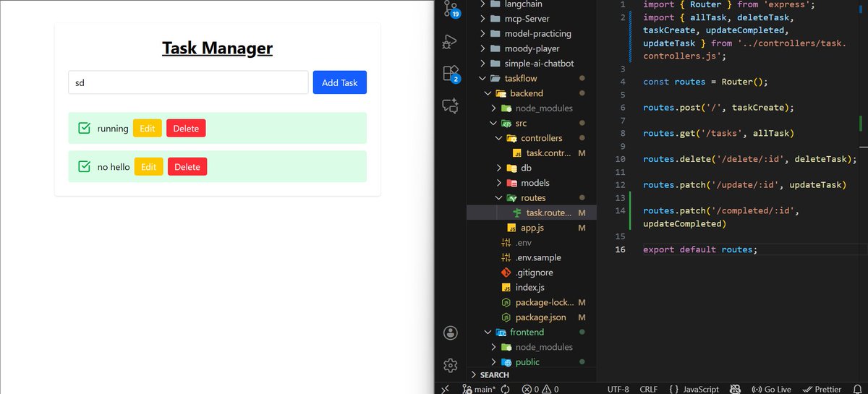Click Go Live in the status bar
This screenshot has height=394, width=868.
coord(772,389)
